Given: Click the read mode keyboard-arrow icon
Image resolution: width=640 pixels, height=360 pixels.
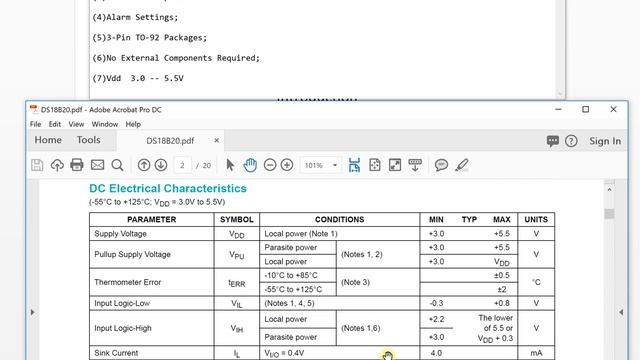Looking at the screenshot, I should point(415,165).
